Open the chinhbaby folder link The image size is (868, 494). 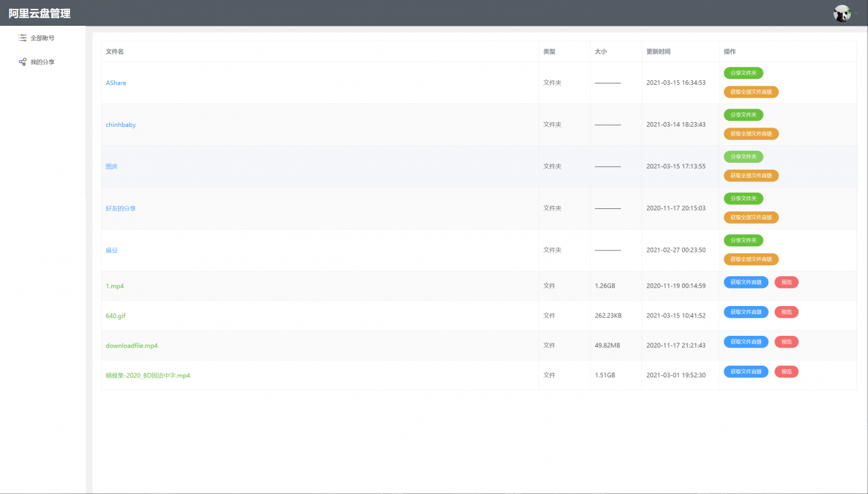pos(121,125)
